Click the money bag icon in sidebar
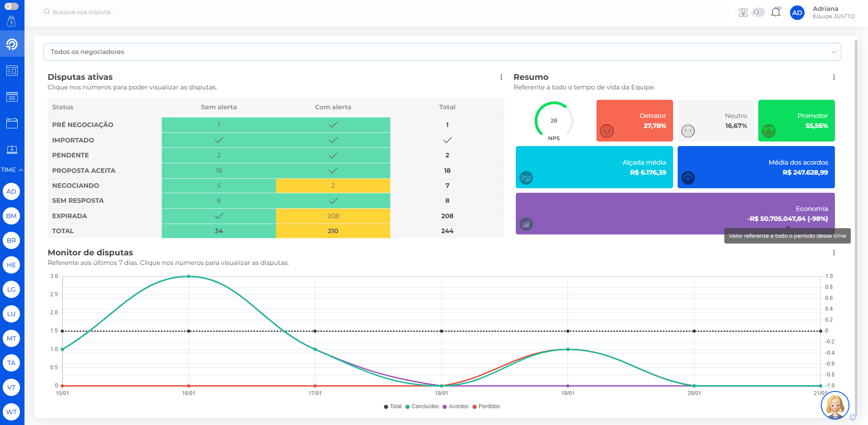The width and height of the screenshot is (868, 425). [x=12, y=21]
